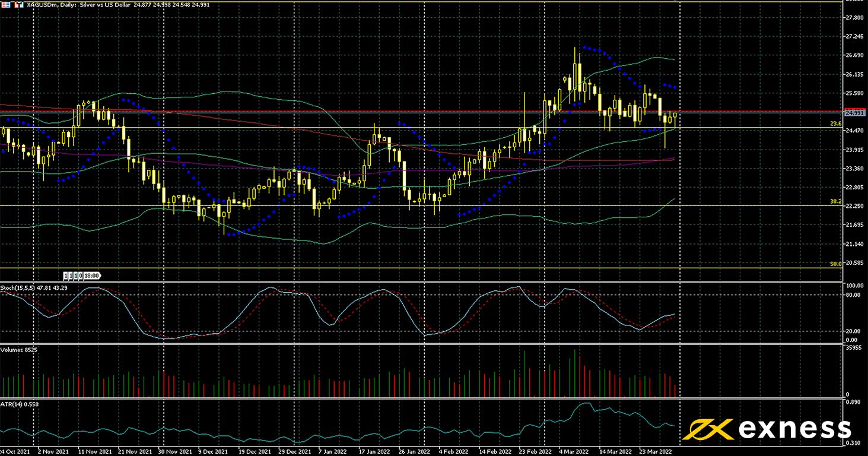This screenshot has width=868, height=456.
Task: Click the 20.585 price scale label
Action: click(x=855, y=262)
